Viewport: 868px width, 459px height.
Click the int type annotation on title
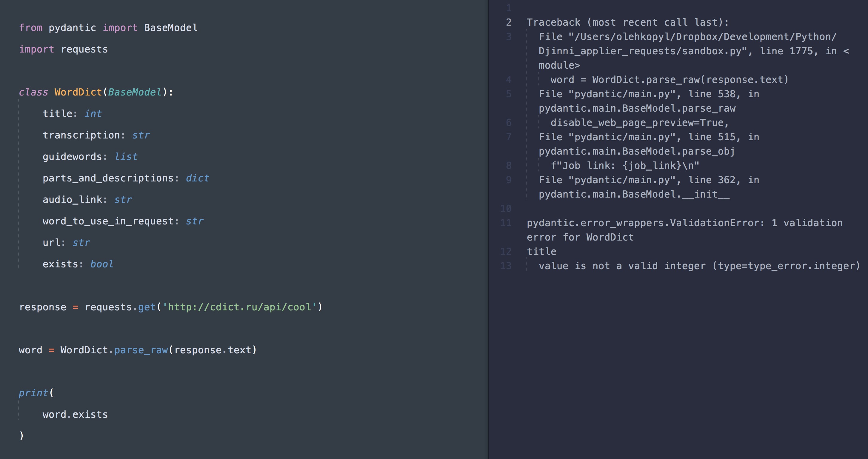coord(93,114)
